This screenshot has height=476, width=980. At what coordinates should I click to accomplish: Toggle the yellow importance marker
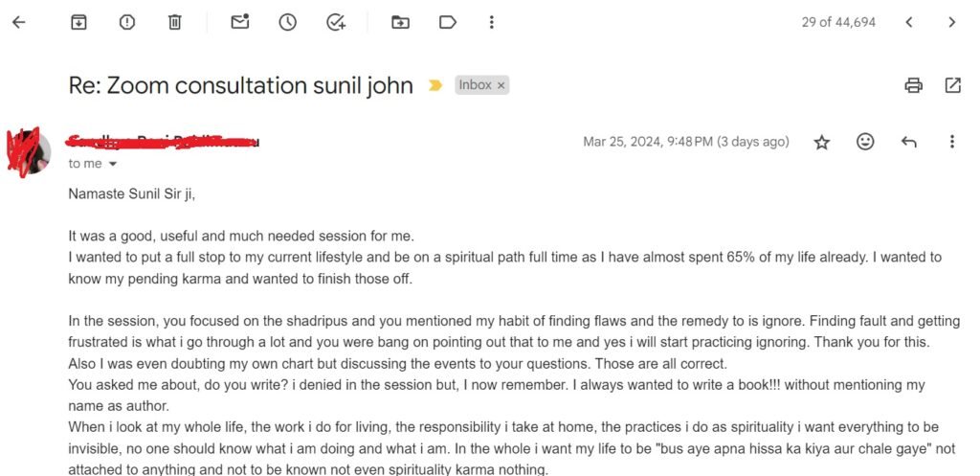(x=435, y=85)
